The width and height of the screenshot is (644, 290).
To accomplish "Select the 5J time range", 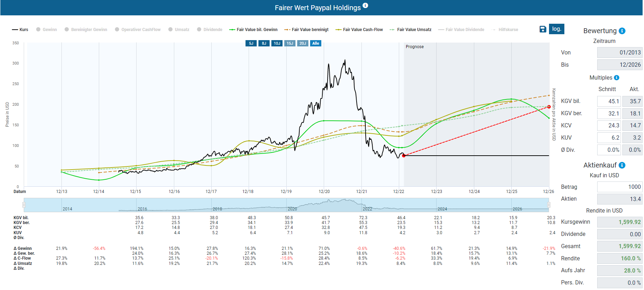I will coord(251,43).
